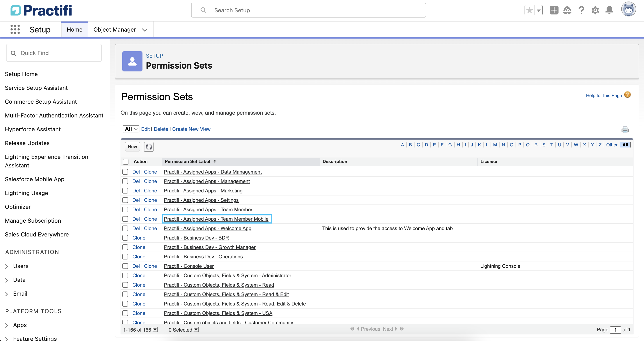Check the Team Member Mobile row checkbox
This screenshot has width=644, height=341.
click(x=125, y=219)
